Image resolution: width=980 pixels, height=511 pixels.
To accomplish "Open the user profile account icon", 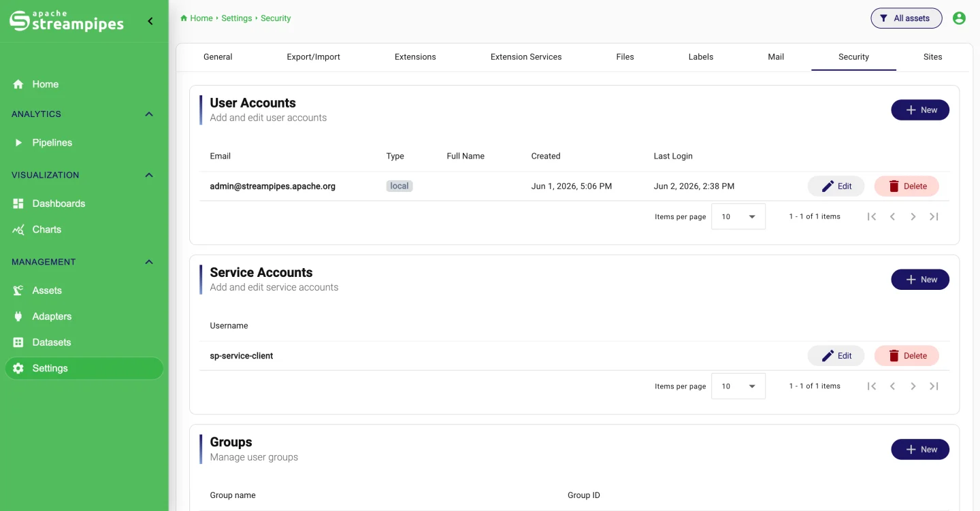I will 959,18.
